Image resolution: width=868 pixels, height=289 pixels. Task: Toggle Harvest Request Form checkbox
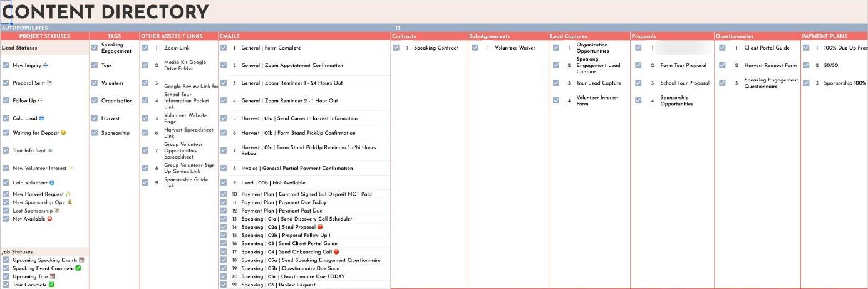[722, 65]
